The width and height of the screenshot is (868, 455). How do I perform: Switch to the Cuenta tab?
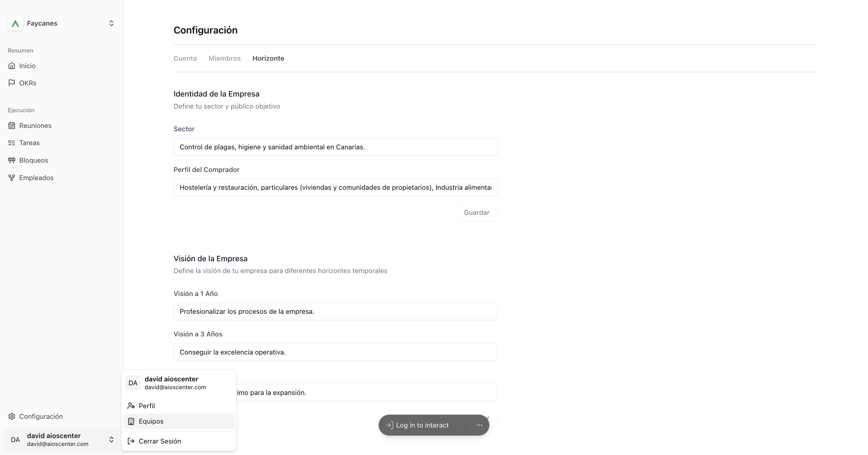pos(185,58)
